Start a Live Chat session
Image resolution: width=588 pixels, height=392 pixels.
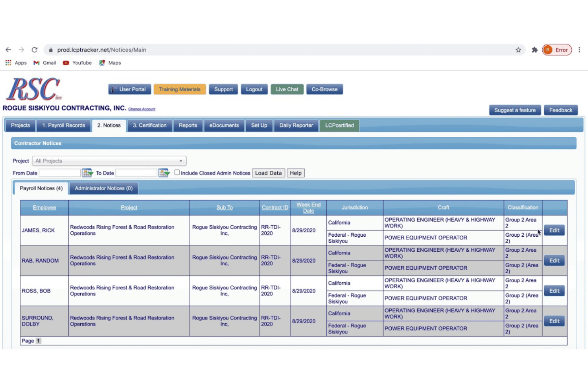click(x=287, y=89)
